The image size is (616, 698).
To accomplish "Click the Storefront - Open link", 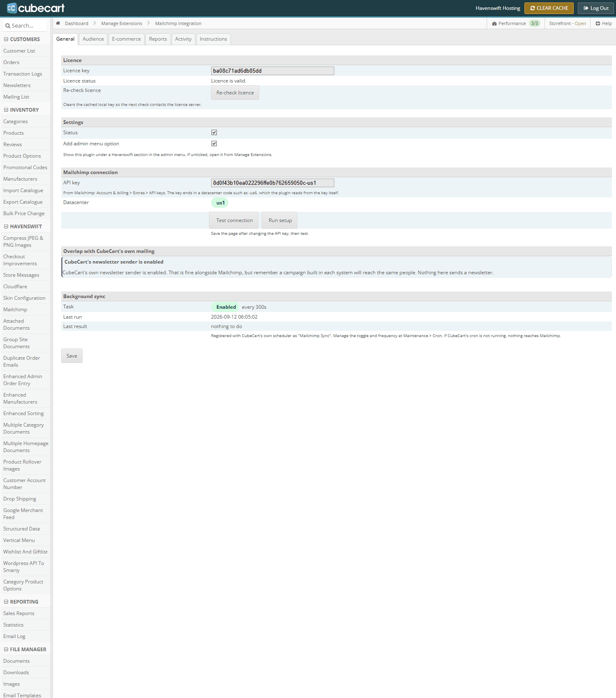I will 568,23.
